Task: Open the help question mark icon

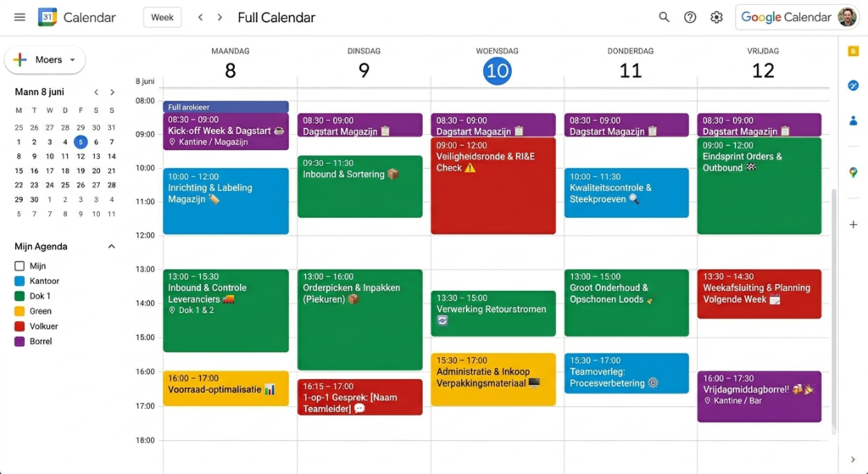Action: coord(690,17)
